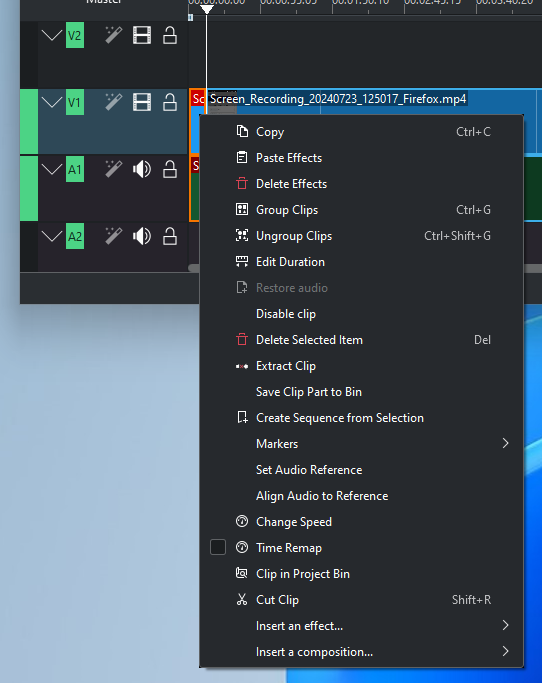Select the A1 track label

click(75, 169)
